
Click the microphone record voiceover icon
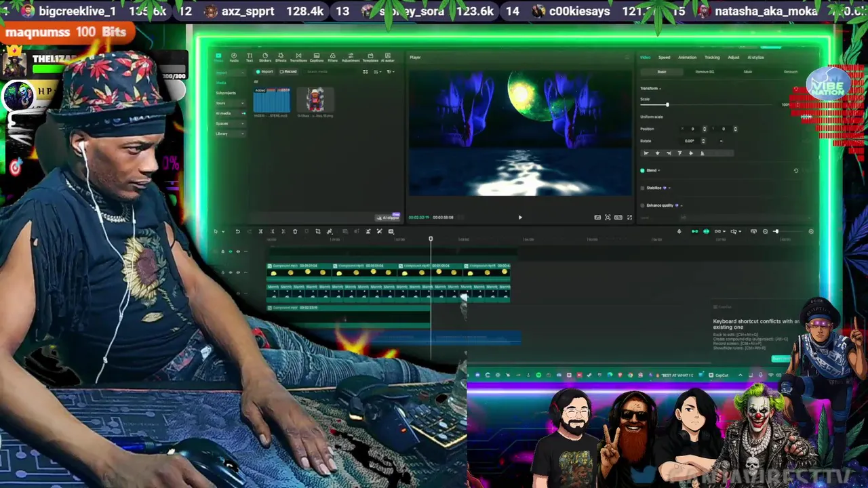coord(679,231)
